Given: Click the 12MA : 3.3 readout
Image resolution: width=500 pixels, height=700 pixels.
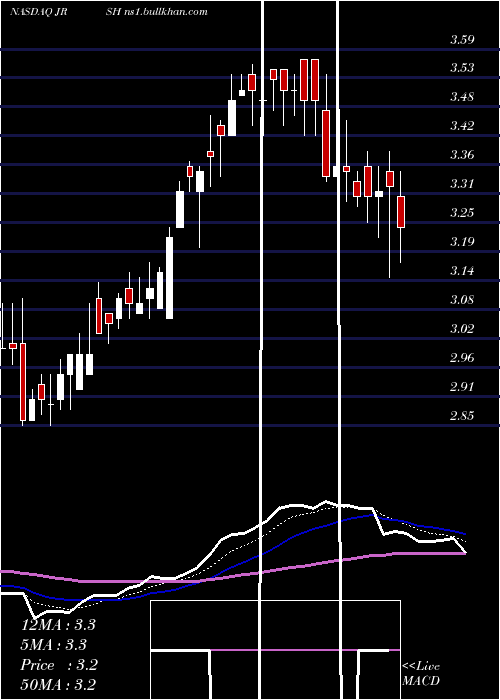Looking at the screenshot, I should click(58, 625).
